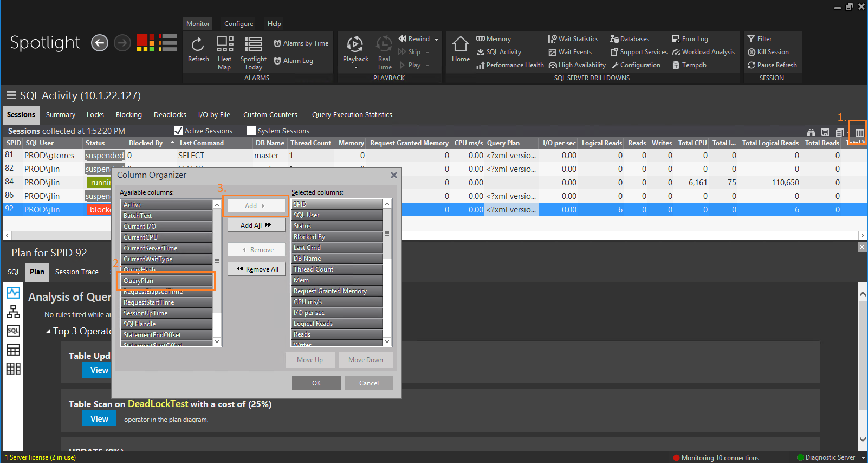Select the plan diagram tree icon
This screenshot has height=464, width=868.
click(x=13, y=312)
